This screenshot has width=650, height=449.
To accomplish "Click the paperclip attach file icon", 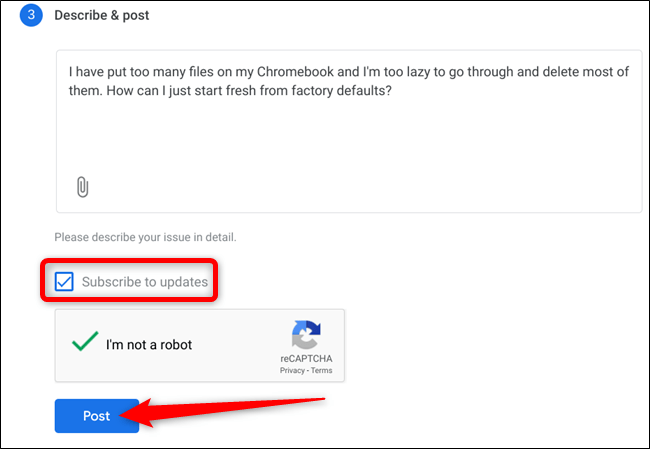I will coord(83,187).
